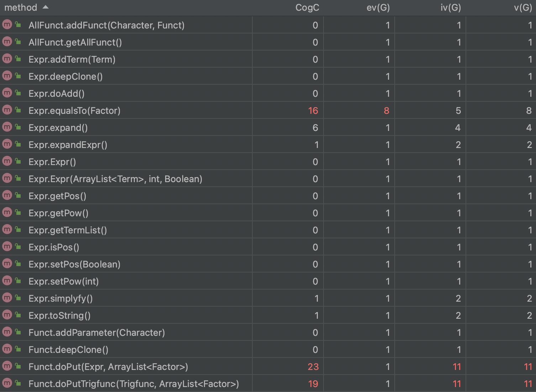Click method icon beside Expr.equalsTo(Factor)

click(x=7, y=110)
